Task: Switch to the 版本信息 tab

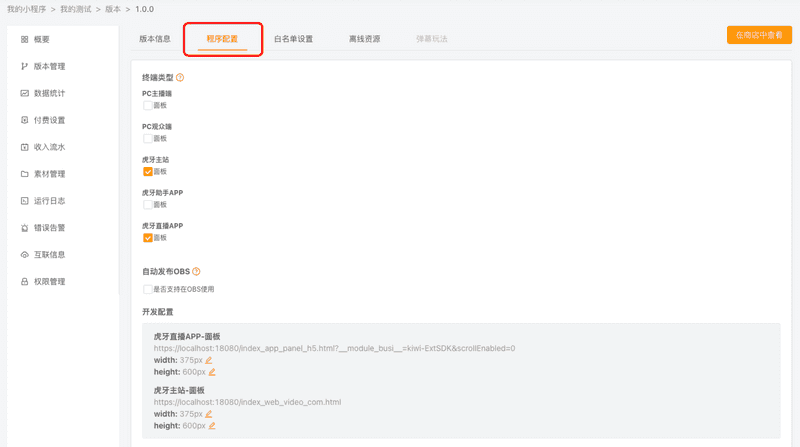Action: tap(155, 39)
